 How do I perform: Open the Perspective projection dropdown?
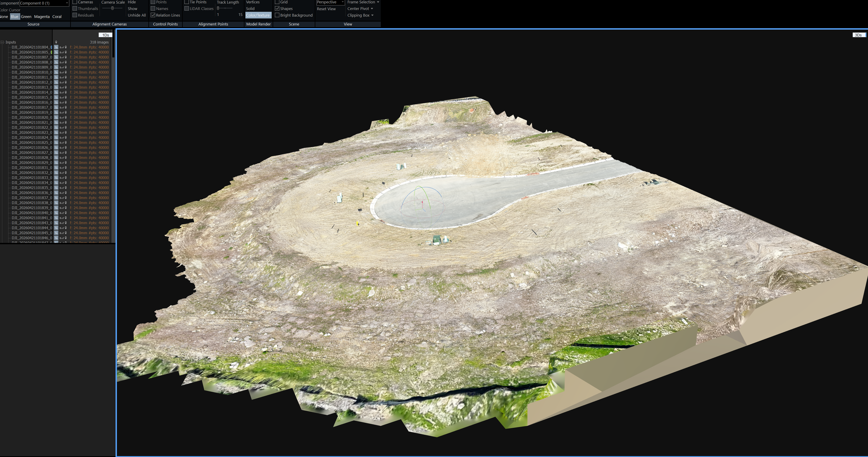(330, 2)
